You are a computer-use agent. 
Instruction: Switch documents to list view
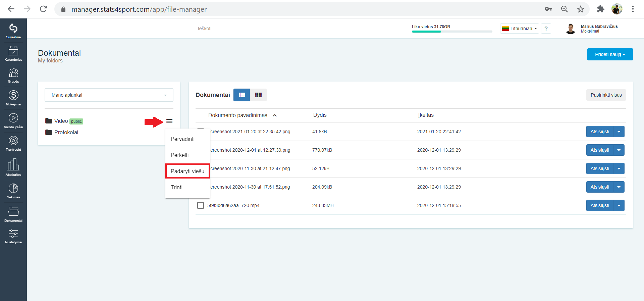point(242,95)
